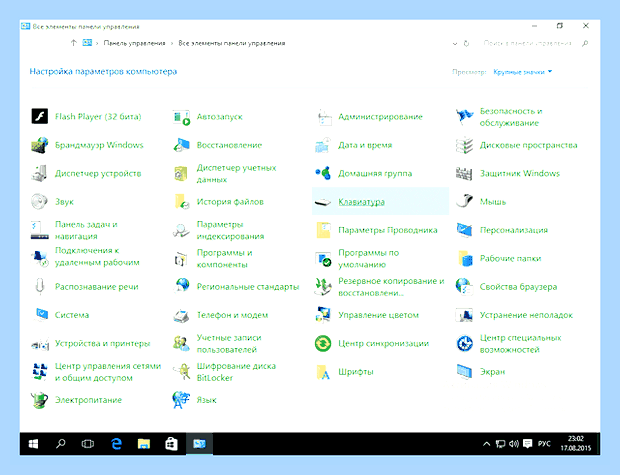Open Центр управления сетями и общим доступом
The height and width of the screenshot is (475, 620).
click(108, 372)
